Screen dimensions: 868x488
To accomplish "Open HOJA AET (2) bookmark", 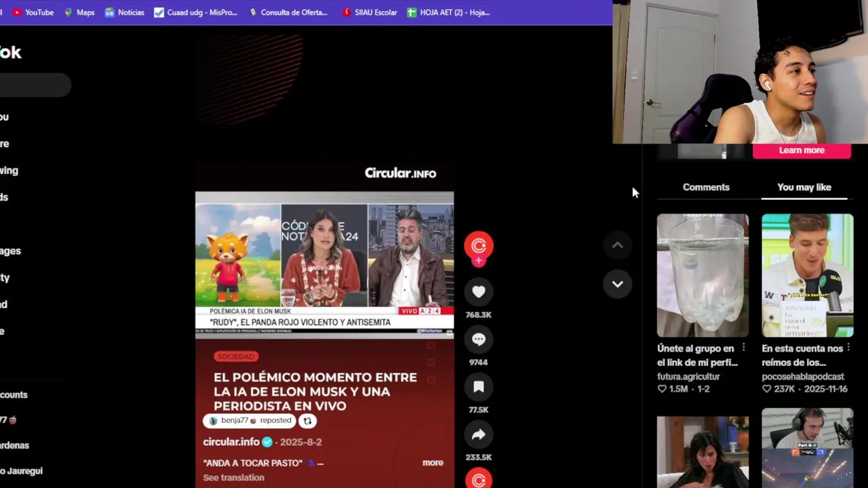I will coord(448,12).
